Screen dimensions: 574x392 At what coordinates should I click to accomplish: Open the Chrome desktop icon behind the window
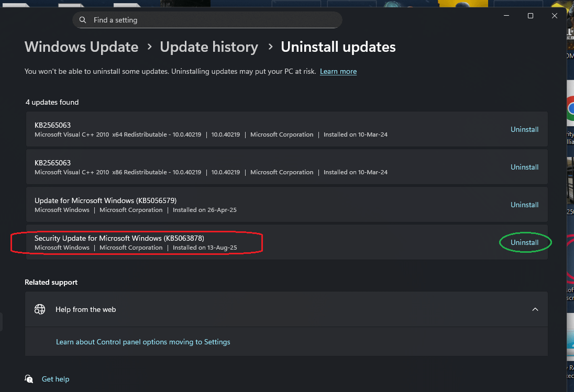pos(570,110)
